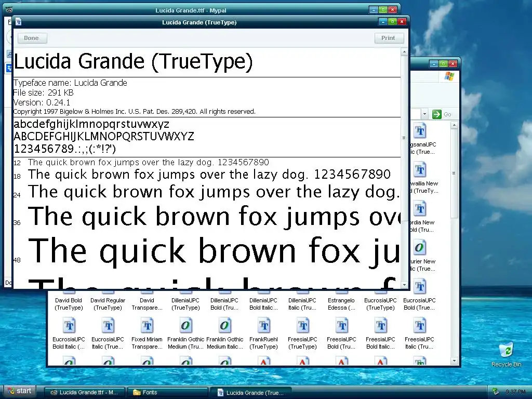Select the Browallia New font icon

pos(420,170)
